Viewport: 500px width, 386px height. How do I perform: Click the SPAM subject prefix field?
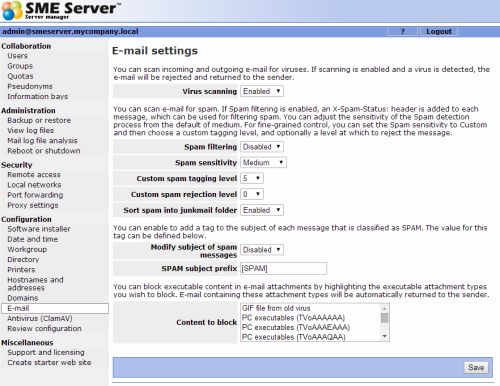click(284, 268)
